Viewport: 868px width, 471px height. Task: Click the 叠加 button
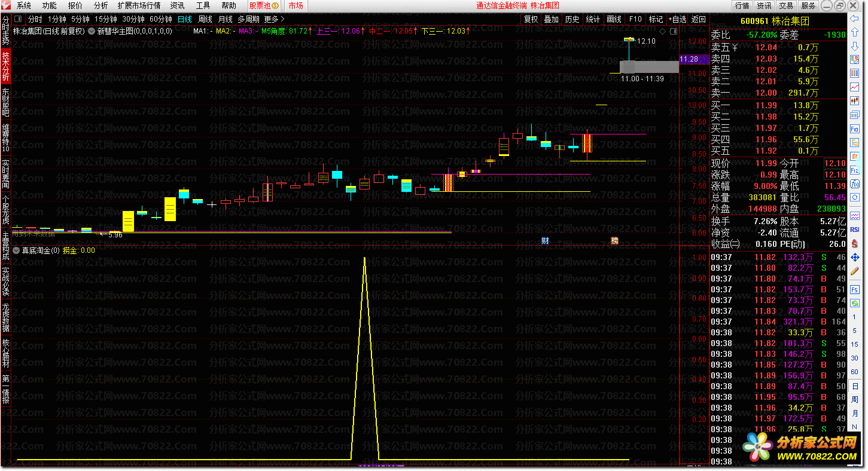551,19
